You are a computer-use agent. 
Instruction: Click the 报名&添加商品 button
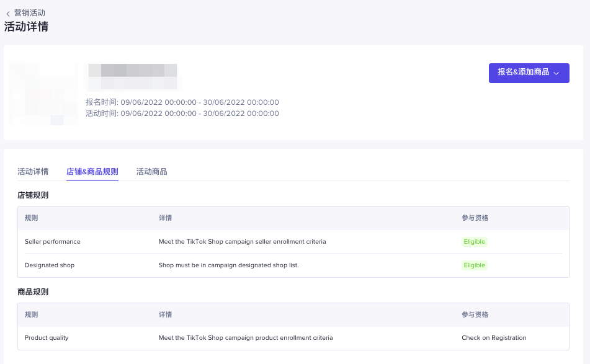(523, 73)
